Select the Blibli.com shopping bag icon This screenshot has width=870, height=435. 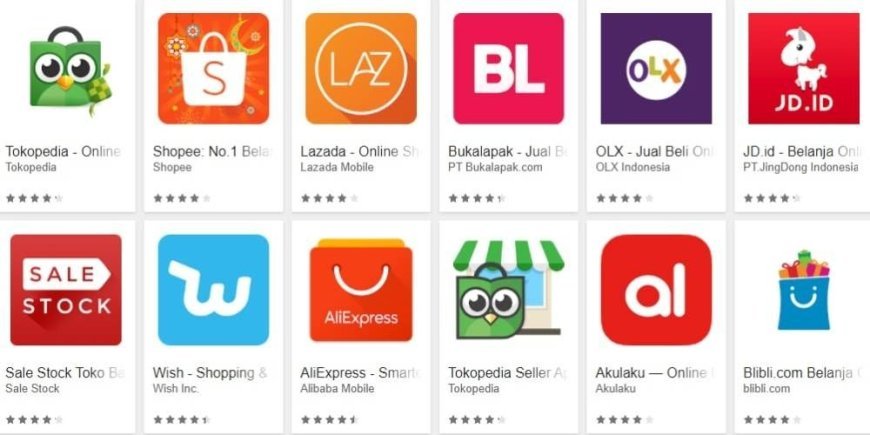(804, 290)
